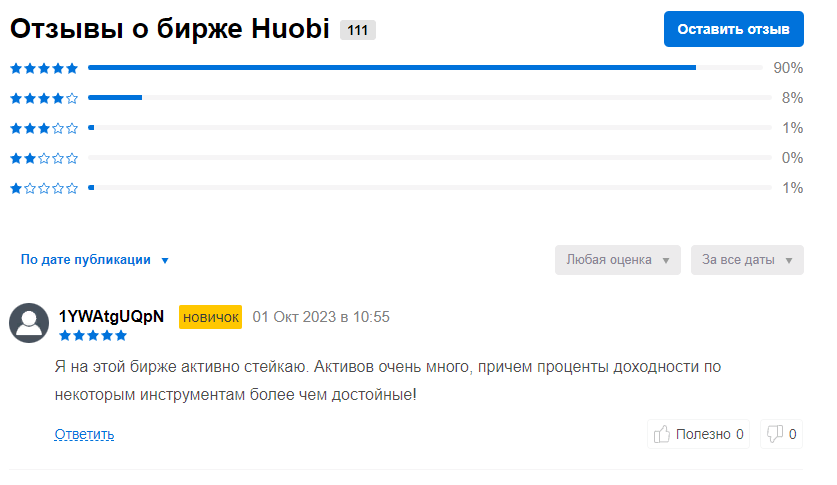The width and height of the screenshot is (837, 485).
Task: Open the 1YWAtgUQpN user profile name
Action: point(111,317)
